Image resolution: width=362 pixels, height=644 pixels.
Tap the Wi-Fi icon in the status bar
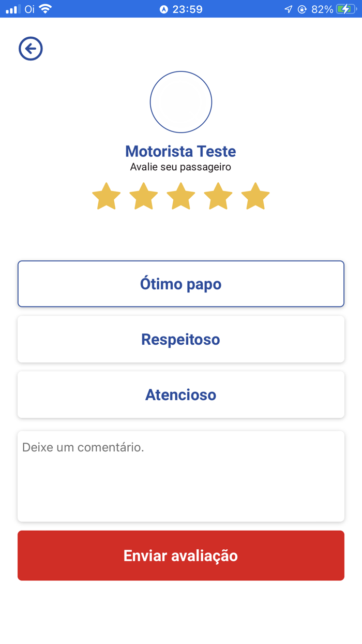pos(45,8)
